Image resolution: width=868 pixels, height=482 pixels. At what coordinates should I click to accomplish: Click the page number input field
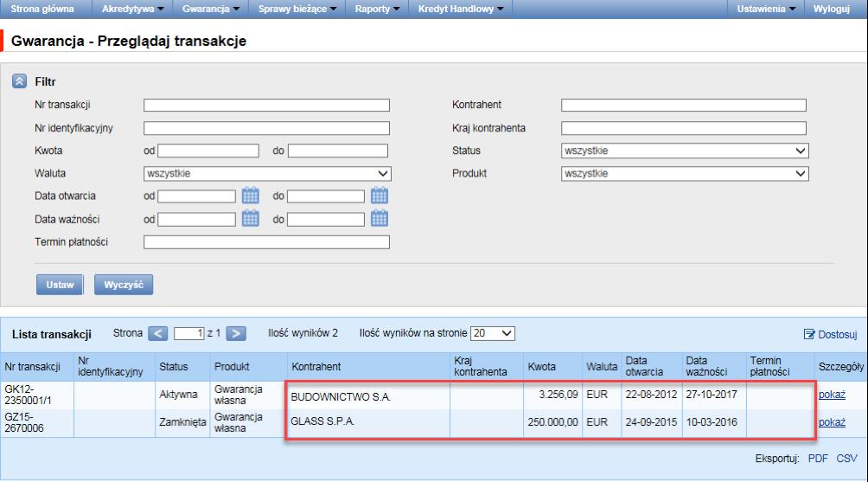(x=188, y=333)
